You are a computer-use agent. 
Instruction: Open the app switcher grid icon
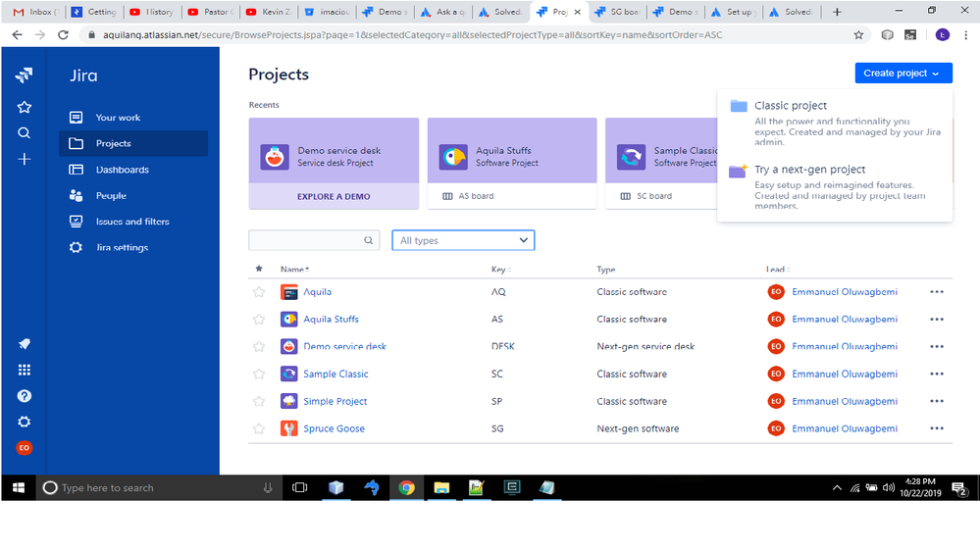(x=24, y=370)
